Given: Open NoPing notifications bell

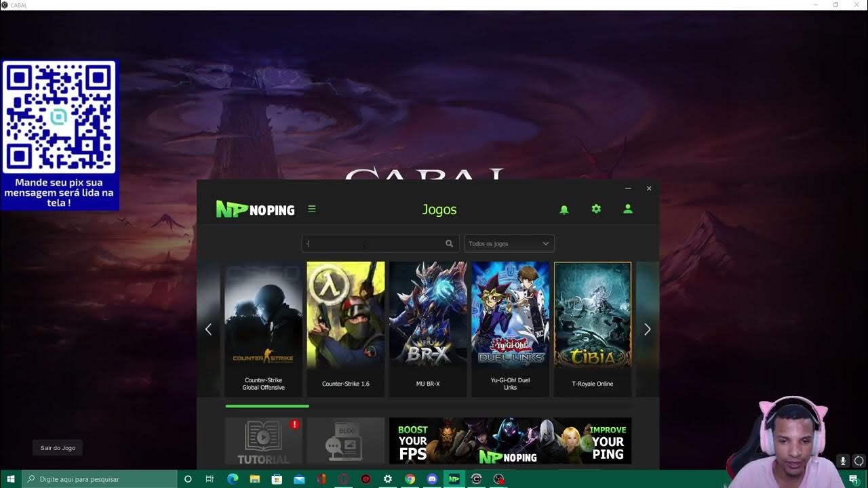Looking at the screenshot, I should pos(564,209).
